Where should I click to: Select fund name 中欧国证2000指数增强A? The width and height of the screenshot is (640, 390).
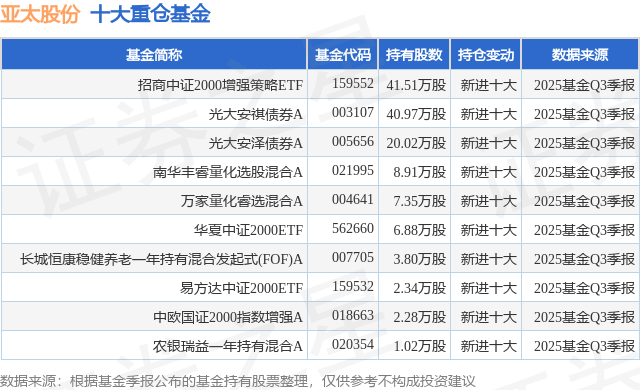pyautogui.click(x=228, y=317)
